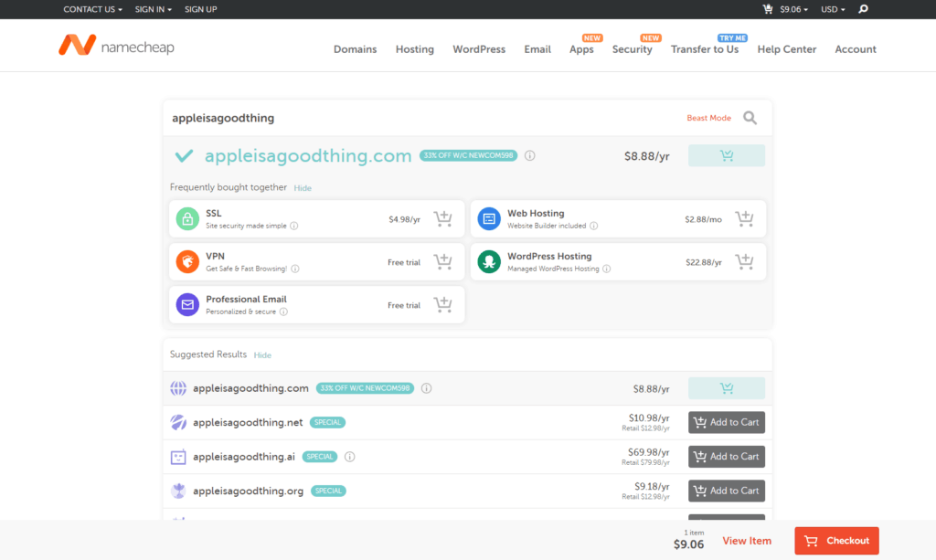Open the SIGN IN dropdown

point(154,9)
